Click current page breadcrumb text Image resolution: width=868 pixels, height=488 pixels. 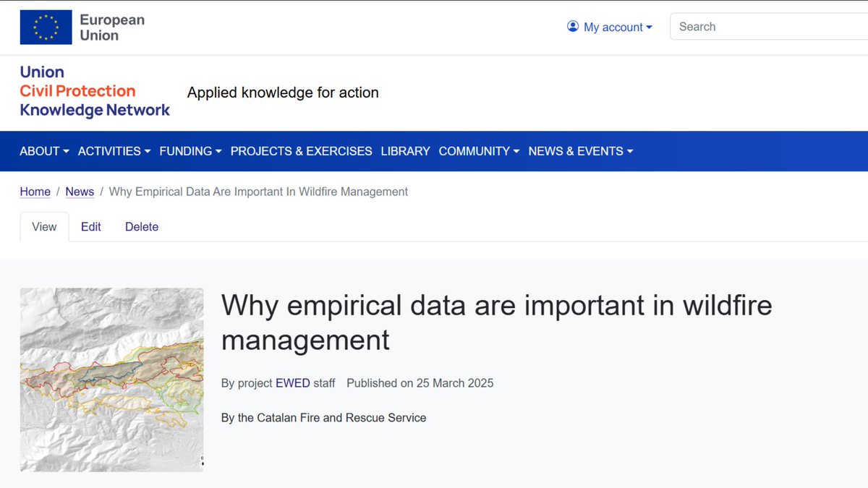click(x=258, y=192)
